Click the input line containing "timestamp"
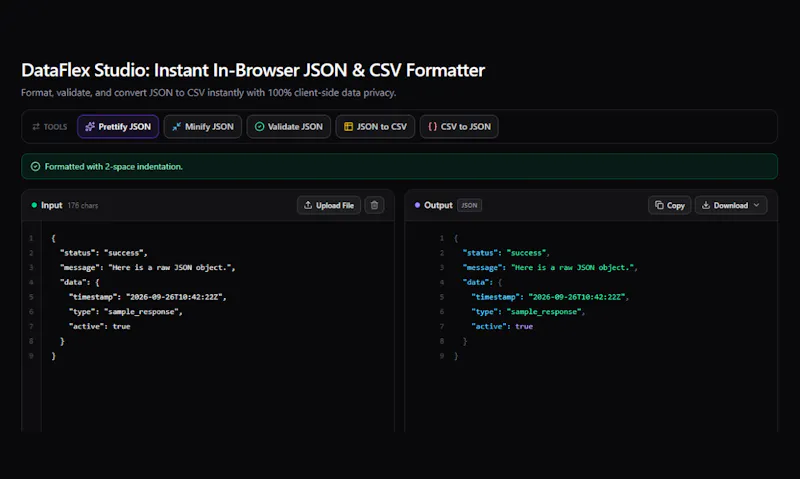 (x=147, y=297)
